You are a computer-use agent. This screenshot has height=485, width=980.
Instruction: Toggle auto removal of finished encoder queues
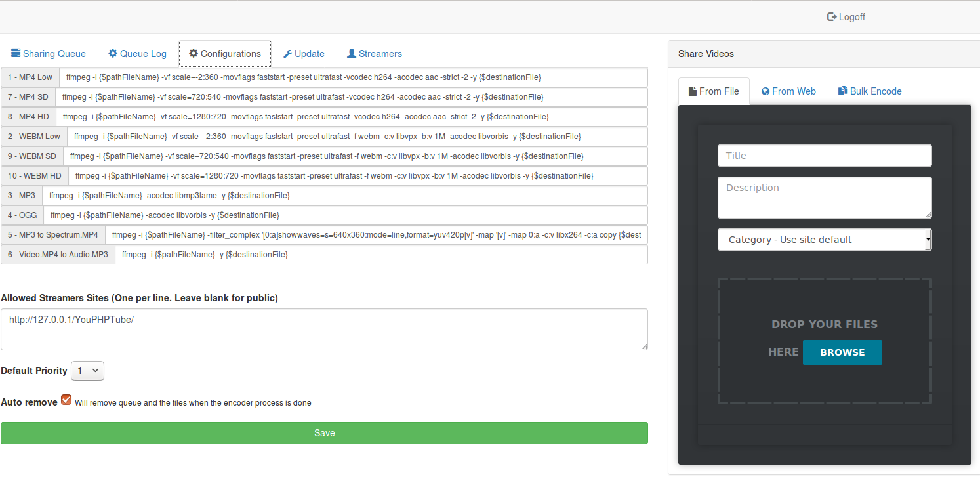point(66,399)
